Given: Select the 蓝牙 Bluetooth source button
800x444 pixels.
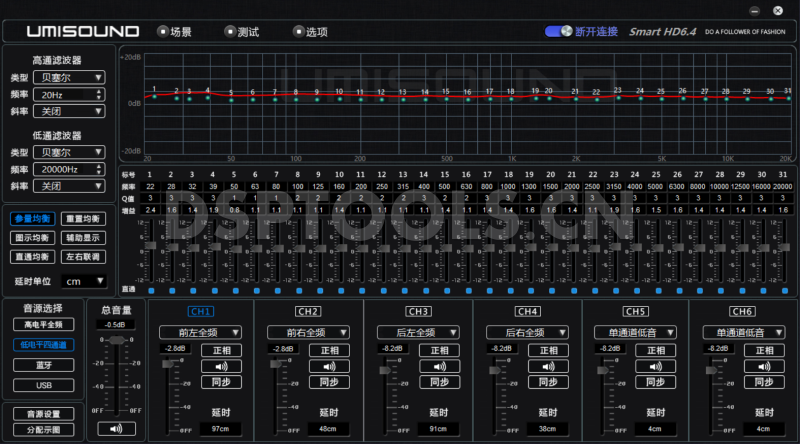Looking at the screenshot, I should pyautogui.click(x=43, y=365).
